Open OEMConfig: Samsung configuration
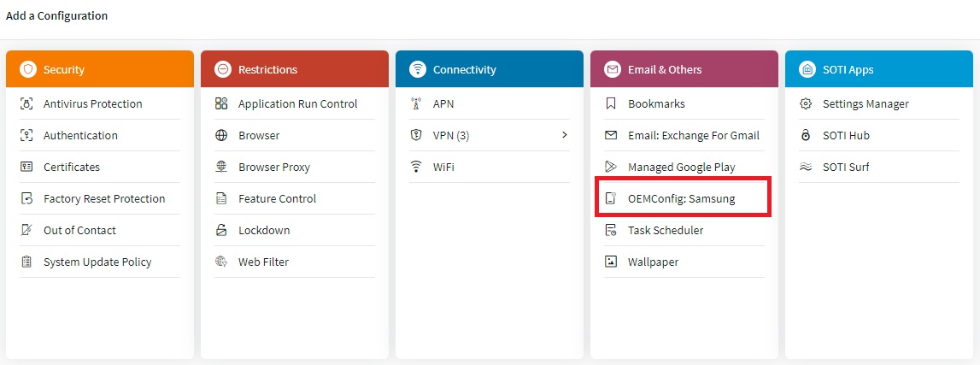Viewport: 980px width, 365px height. click(681, 198)
